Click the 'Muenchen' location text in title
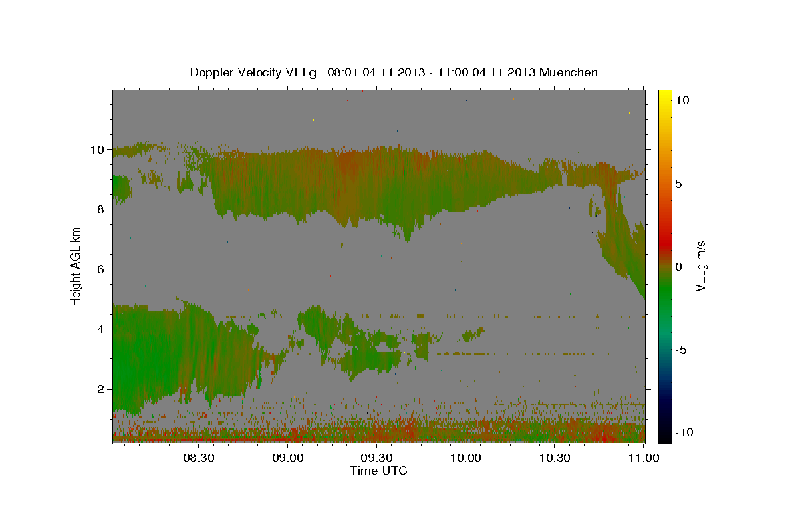This screenshot has width=798, height=532. point(569,72)
